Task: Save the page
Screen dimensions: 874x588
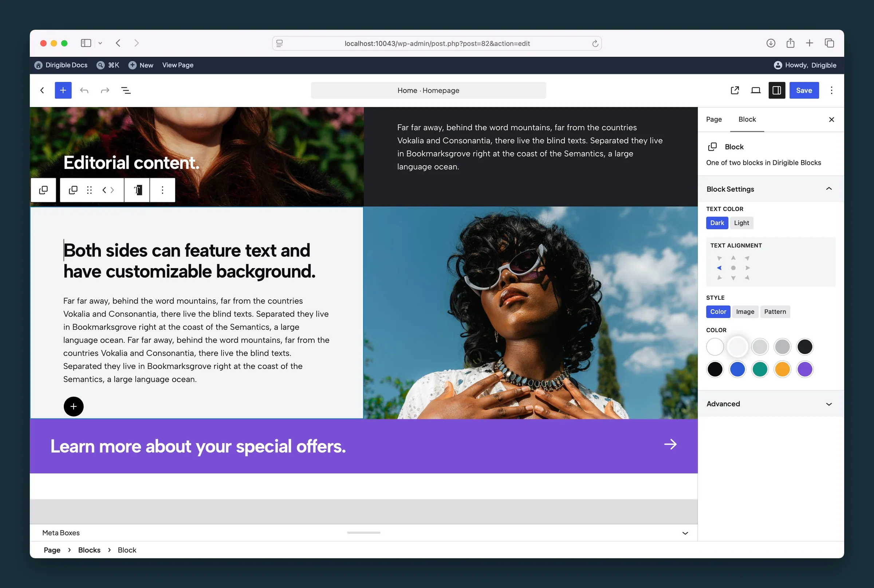Action: pyautogui.click(x=804, y=90)
